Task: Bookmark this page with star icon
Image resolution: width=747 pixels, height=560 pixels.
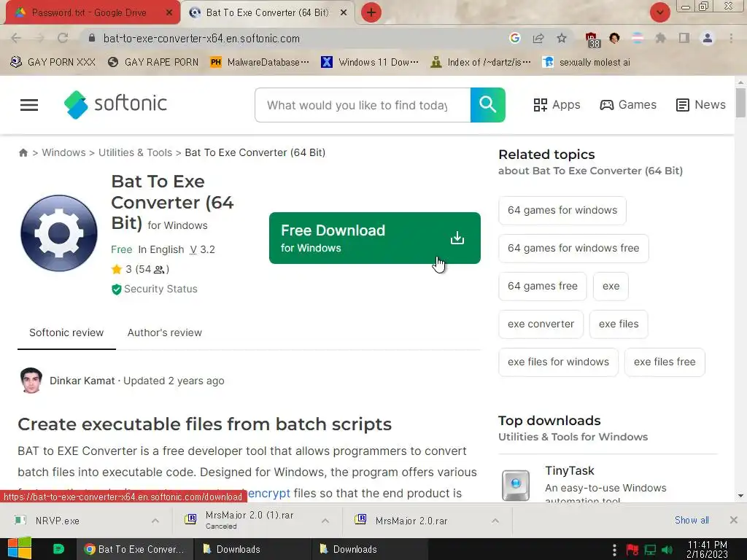Action: point(562,38)
